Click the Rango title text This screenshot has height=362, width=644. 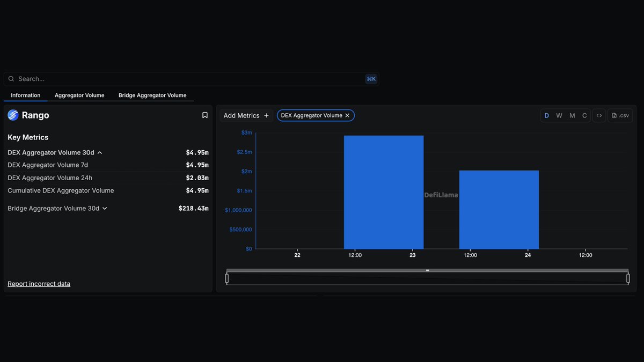click(35, 115)
